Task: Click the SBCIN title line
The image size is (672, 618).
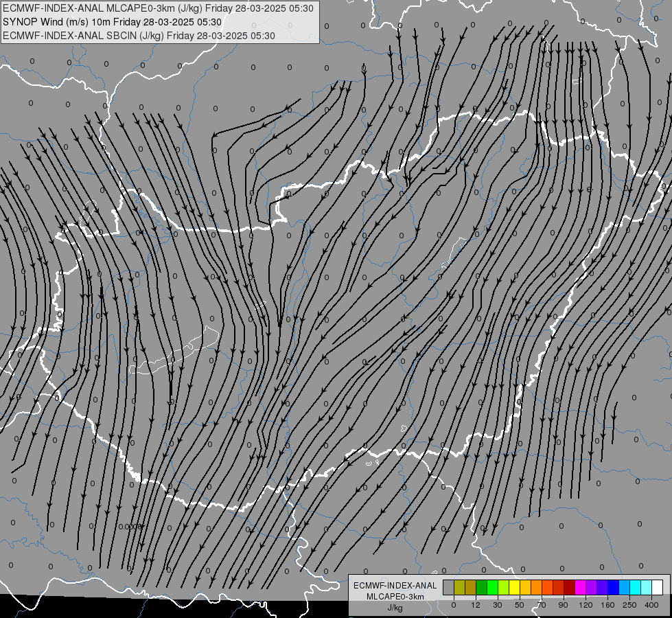Action: coord(139,36)
